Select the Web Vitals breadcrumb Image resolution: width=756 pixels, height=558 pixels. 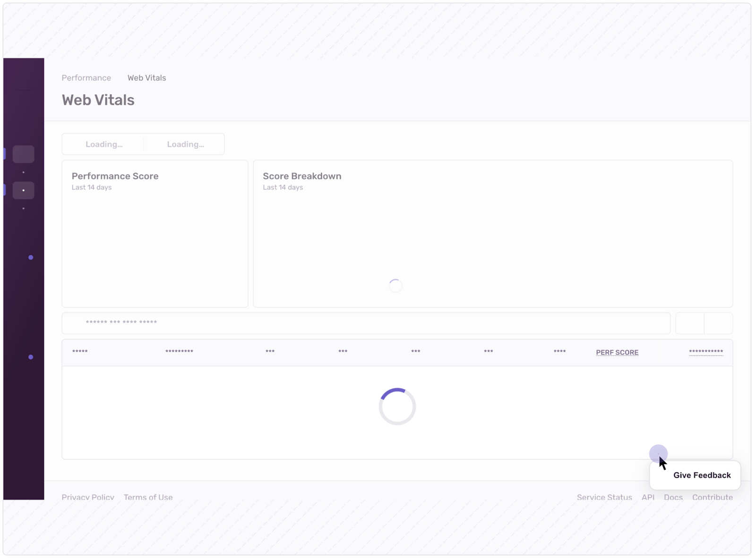pos(146,78)
